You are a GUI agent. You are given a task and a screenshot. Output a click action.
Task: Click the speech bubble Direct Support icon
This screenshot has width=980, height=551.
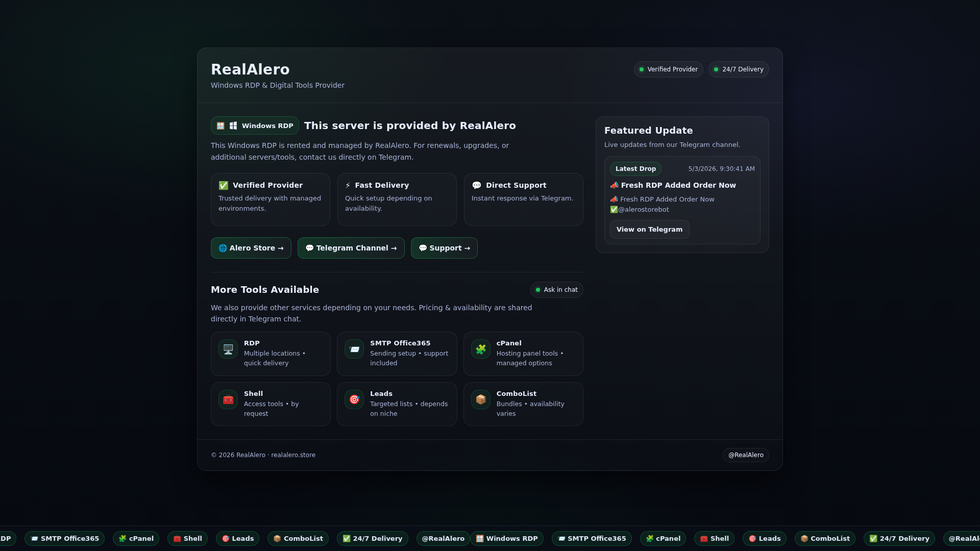477,185
